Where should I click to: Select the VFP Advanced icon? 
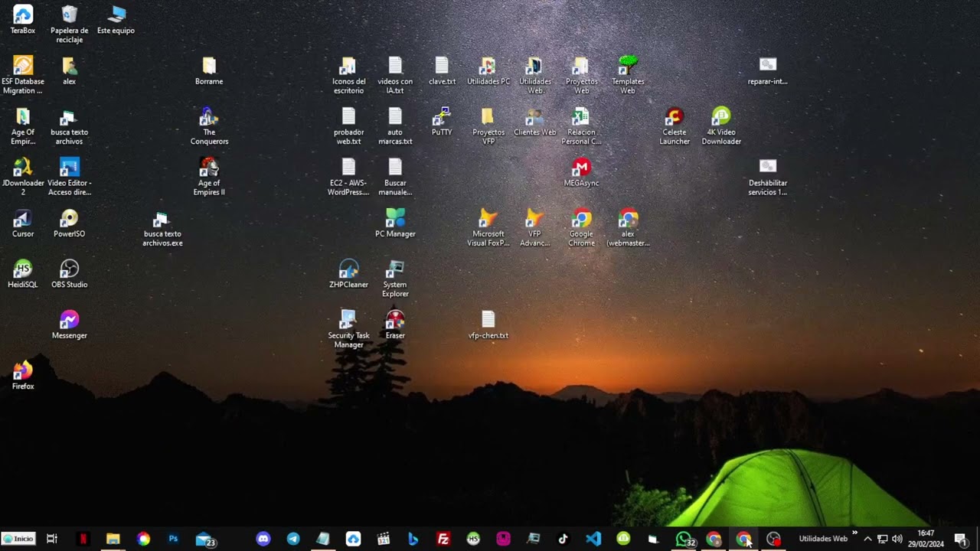pos(534,228)
